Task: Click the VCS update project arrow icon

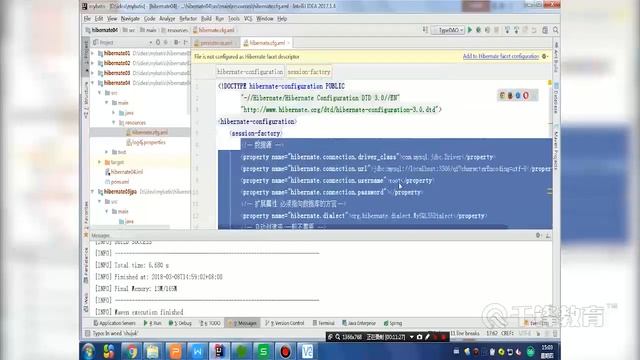Action: click(x=507, y=30)
